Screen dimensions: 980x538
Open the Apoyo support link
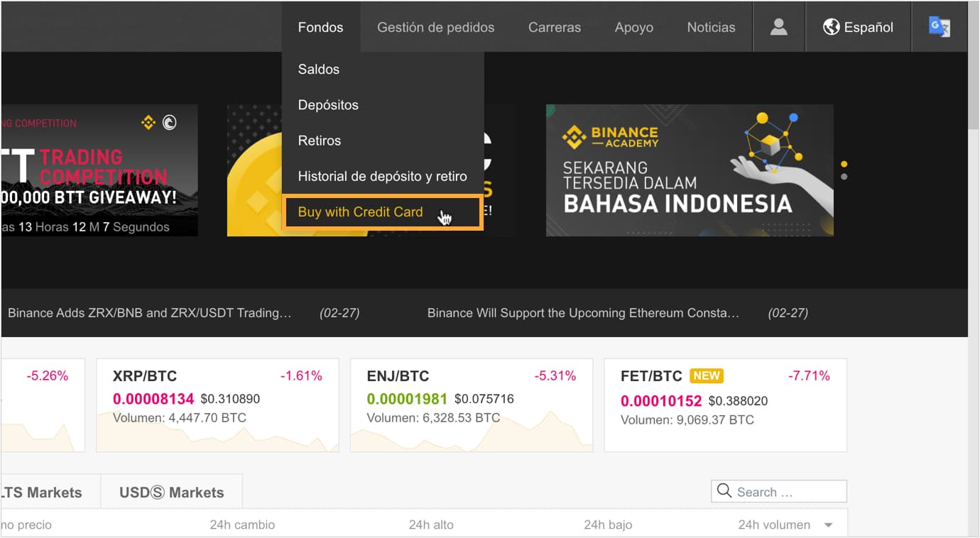pyautogui.click(x=634, y=27)
